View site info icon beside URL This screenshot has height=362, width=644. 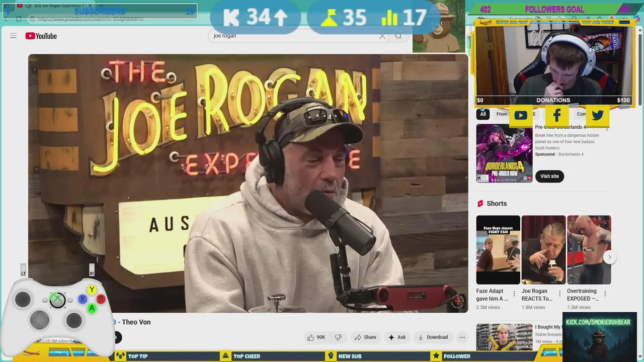[32, 19]
